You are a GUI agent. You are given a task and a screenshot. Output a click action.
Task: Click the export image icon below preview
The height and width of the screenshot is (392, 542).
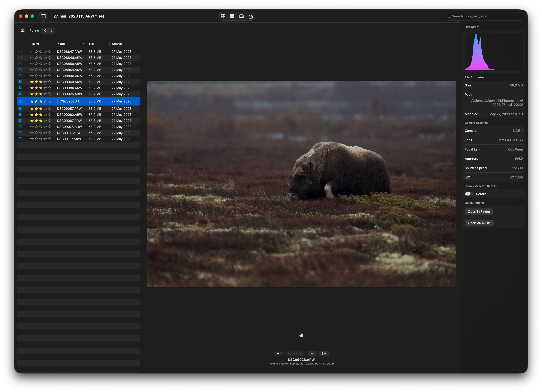pos(324,353)
